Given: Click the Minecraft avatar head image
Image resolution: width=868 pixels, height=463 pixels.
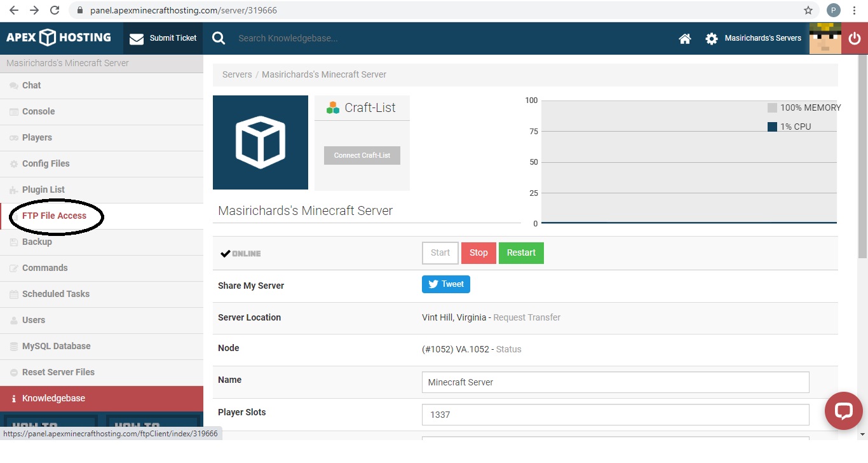Looking at the screenshot, I should pos(825,38).
